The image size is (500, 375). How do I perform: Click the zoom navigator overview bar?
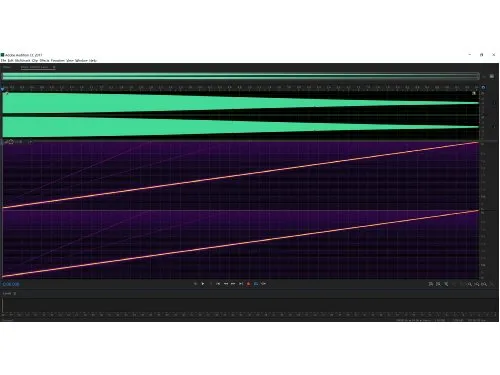coord(241,76)
